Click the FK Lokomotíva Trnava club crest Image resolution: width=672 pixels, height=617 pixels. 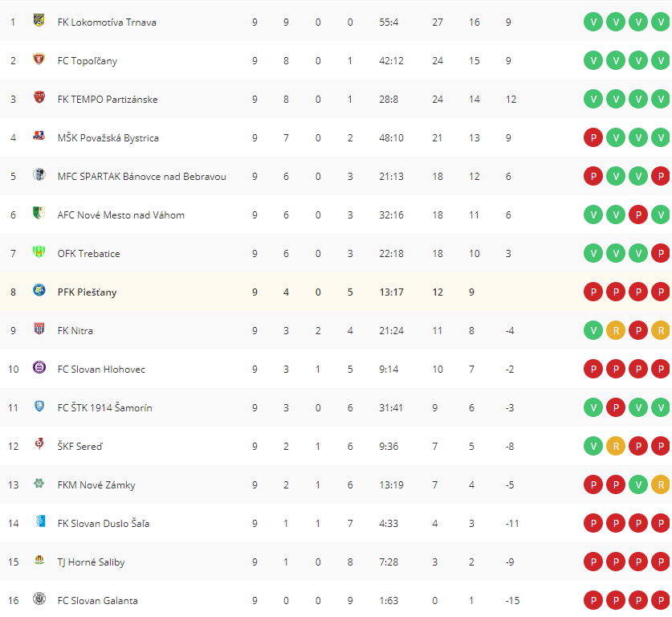(39, 20)
